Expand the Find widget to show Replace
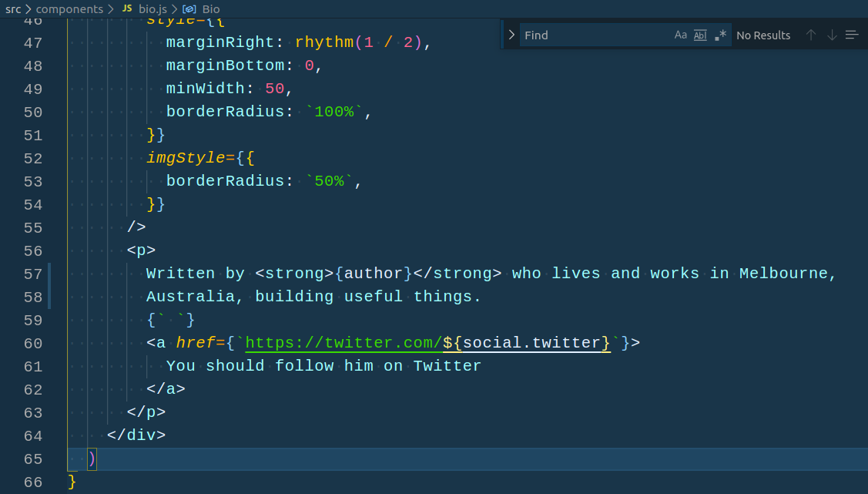The width and height of the screenshot is (868, 494). [x=511, y=35]
